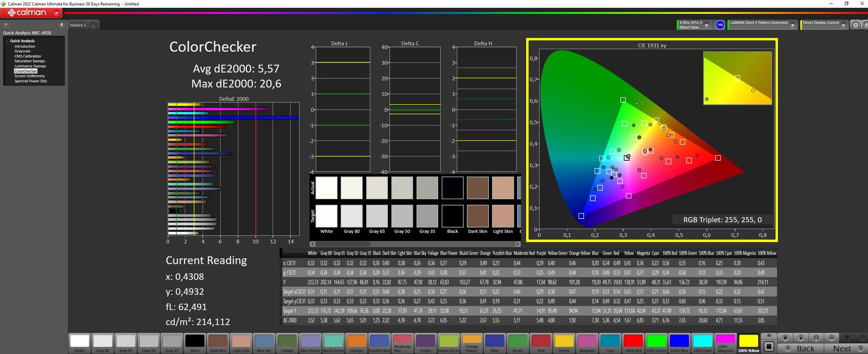Select the 100% Red color swatch
The height and width of the screenshot is (354, 868).
633,341
